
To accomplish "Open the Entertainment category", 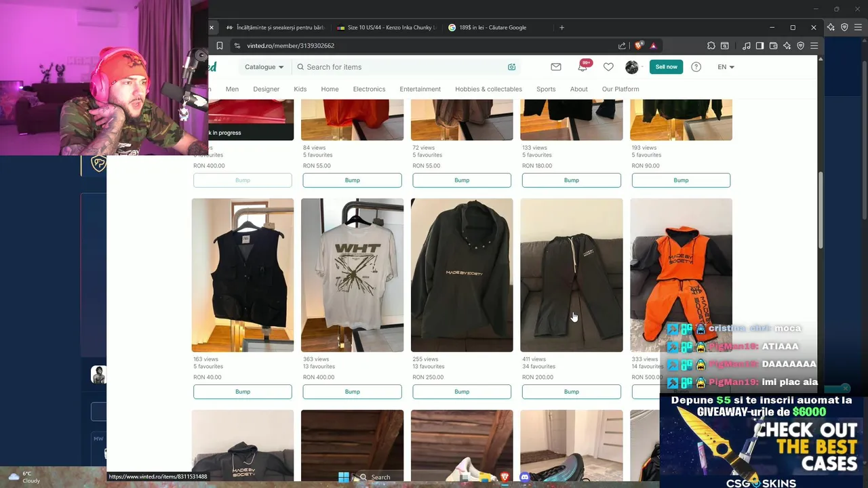I will tap(420, 89).
